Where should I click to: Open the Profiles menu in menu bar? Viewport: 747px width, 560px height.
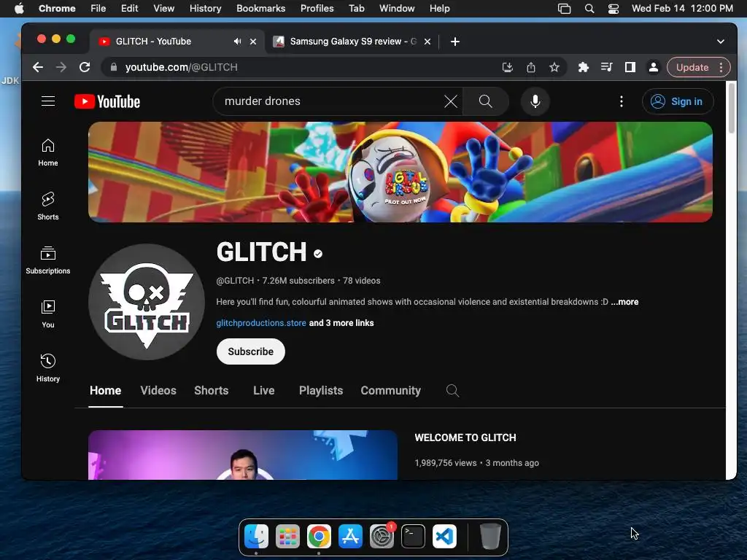coord(317,9)
